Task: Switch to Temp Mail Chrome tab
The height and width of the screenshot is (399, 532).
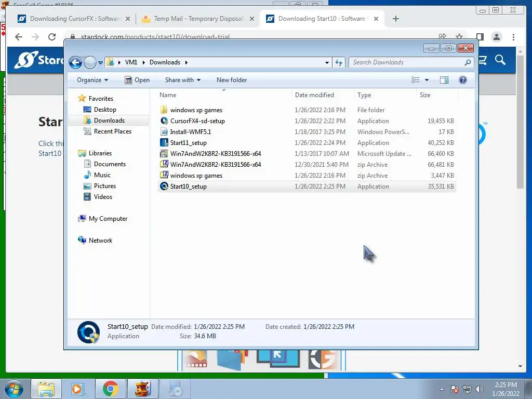Action: 198,19
